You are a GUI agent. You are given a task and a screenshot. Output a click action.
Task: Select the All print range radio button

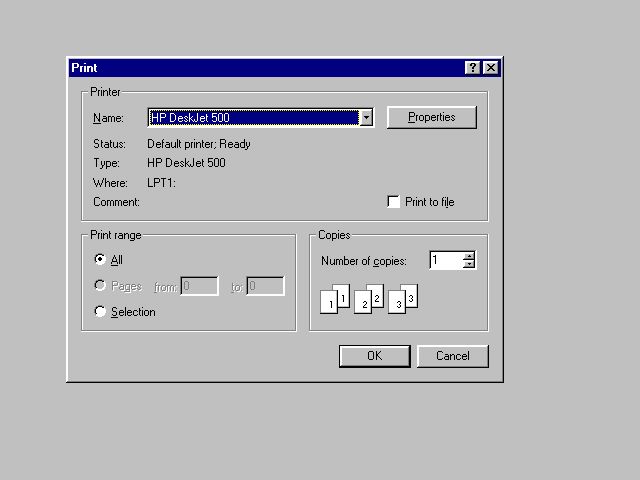pyautogui.click(x=100, y=259)
